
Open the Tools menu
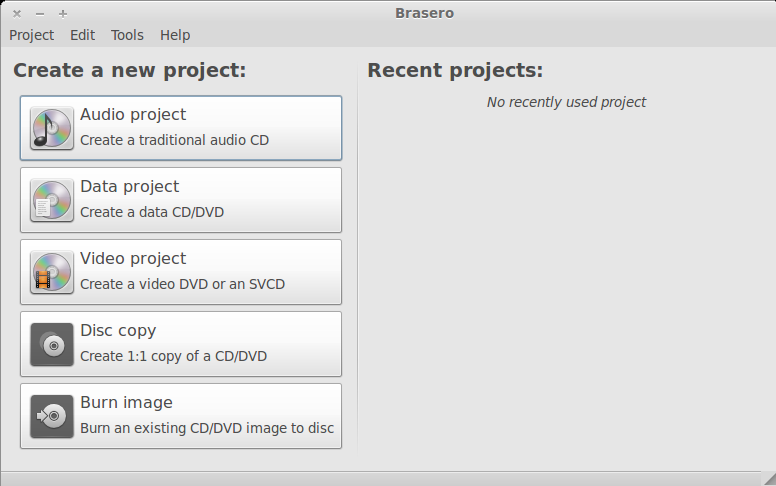tap(127, 35)
